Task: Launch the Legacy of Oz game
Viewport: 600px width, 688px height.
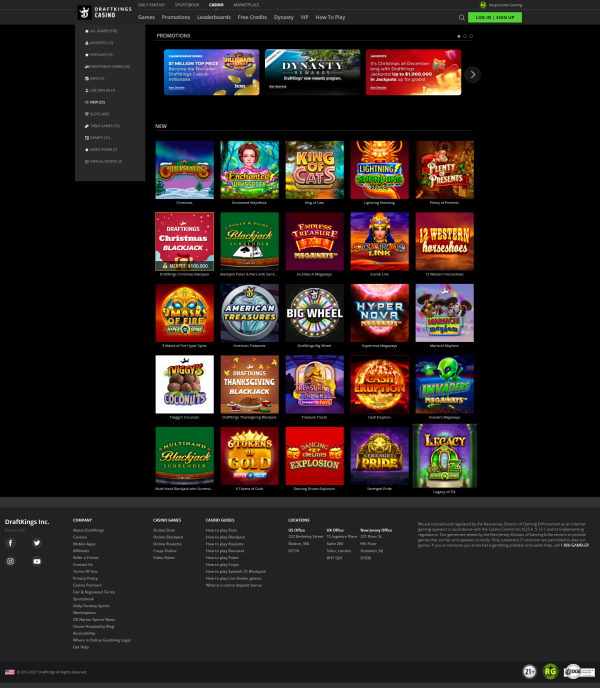Action: click(x=445, y=456)
